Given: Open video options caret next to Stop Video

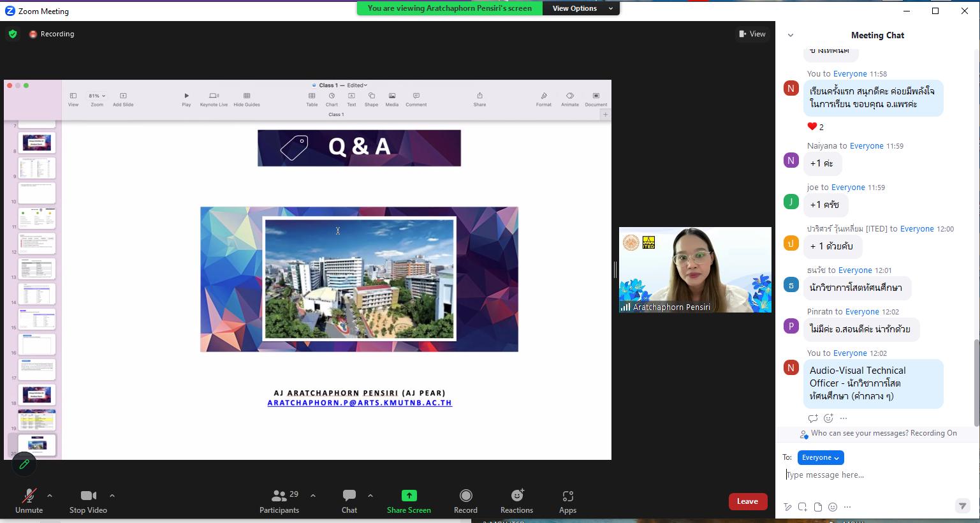Looking at the screenshot, I should 112,495.
